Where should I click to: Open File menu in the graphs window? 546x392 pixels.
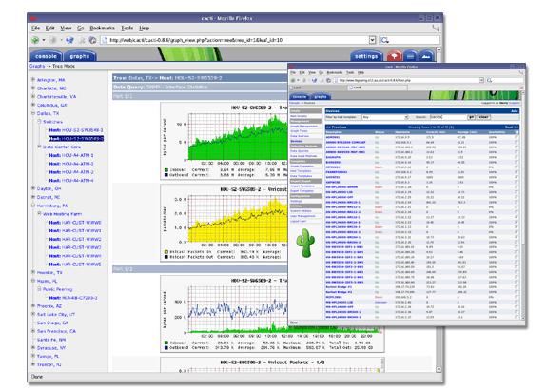[35, 29]
